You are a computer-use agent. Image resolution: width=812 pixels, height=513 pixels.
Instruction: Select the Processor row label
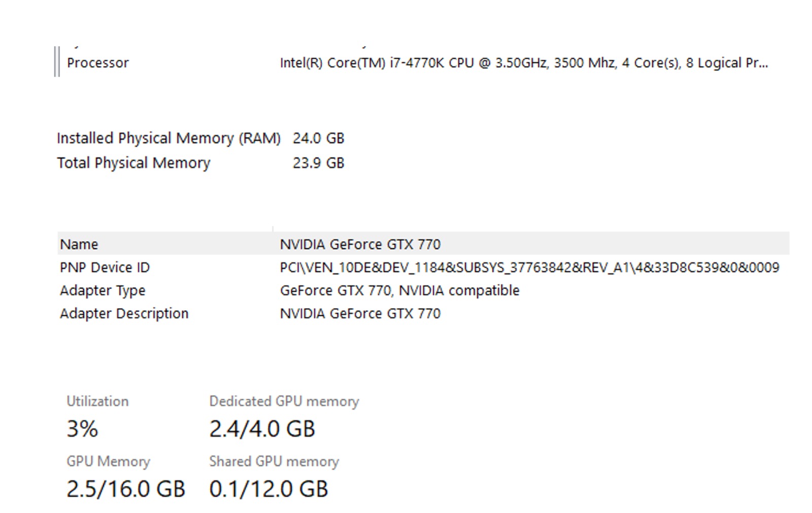(x=97, y=63)
